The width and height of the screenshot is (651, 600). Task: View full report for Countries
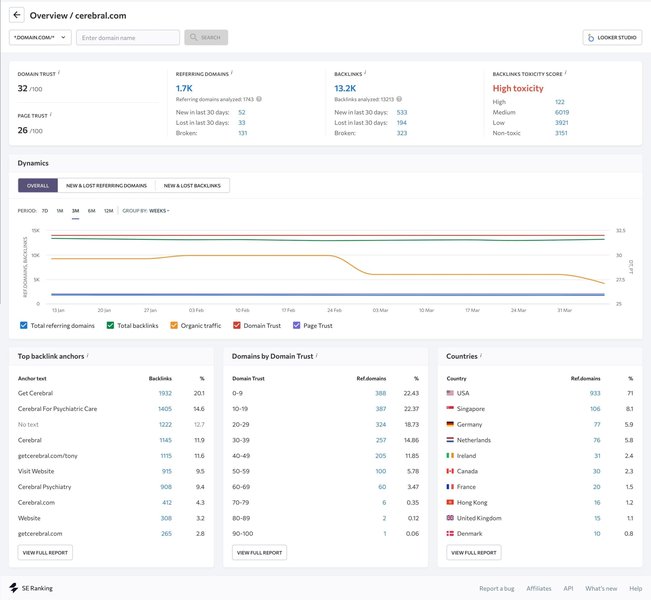(x=474, y=553)
